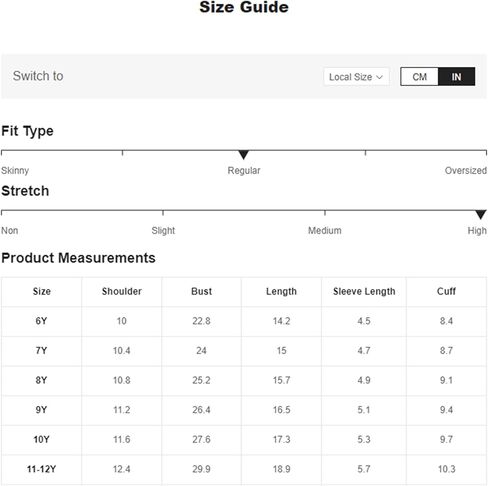This screenshot has height=486, width=488.
Task: Click the Non stretch label
Action: click(10, 230)
